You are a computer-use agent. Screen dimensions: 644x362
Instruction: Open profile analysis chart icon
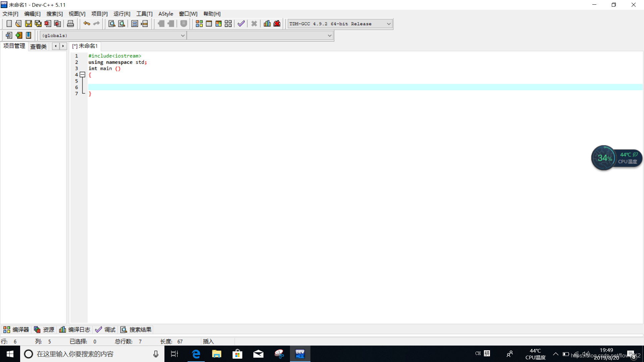(267, 23)
